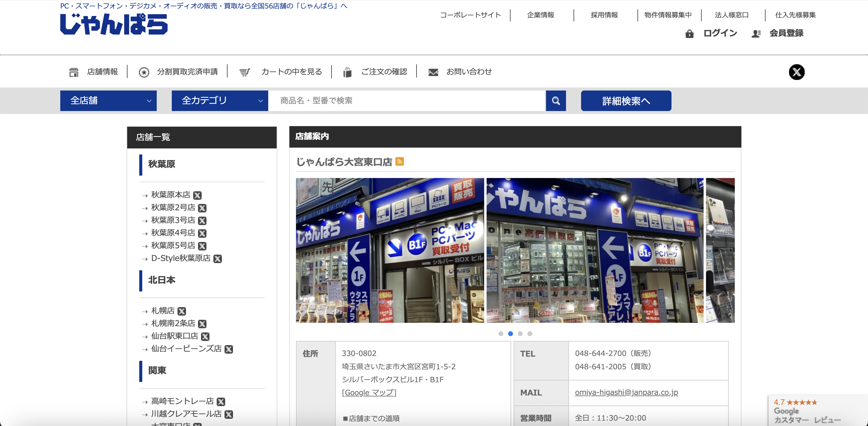Click the ログイン link

point(720,33)
